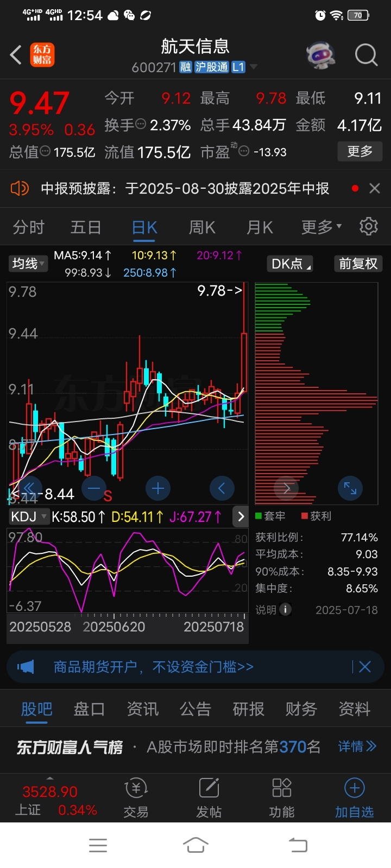Viewport: 391px width, 868px height.
Task: Open chart settings gear icon
Action: click(x=369, y=226)
